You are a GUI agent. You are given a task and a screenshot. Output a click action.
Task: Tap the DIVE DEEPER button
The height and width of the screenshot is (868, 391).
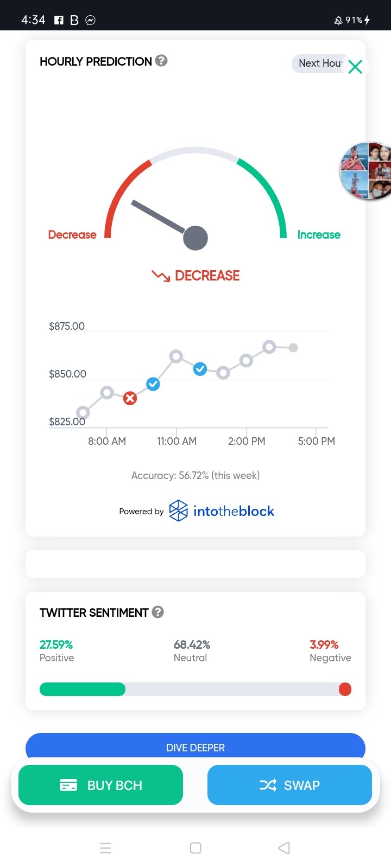[195, 746]
